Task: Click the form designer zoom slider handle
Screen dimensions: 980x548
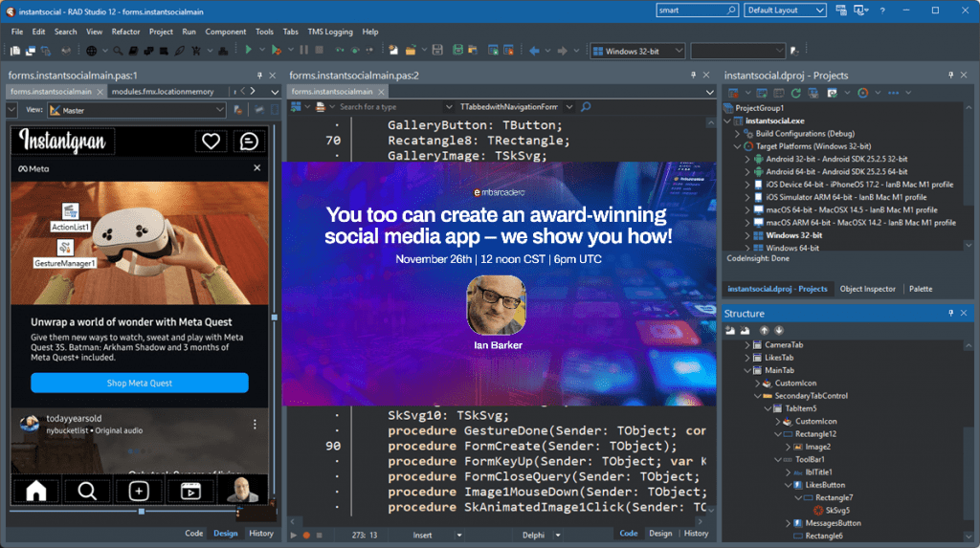Action: coord(142,511)
